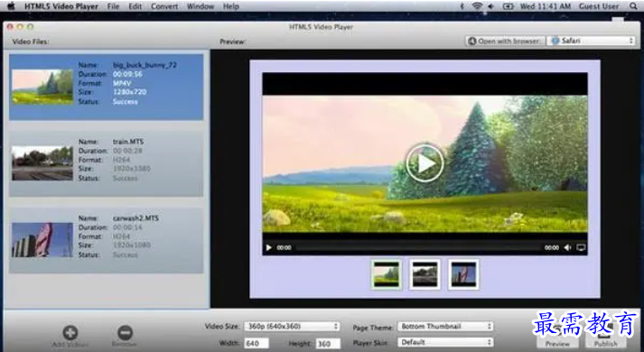Select the big_buck_bunny video row
644x352 pixels.
(x=107, y=87)
